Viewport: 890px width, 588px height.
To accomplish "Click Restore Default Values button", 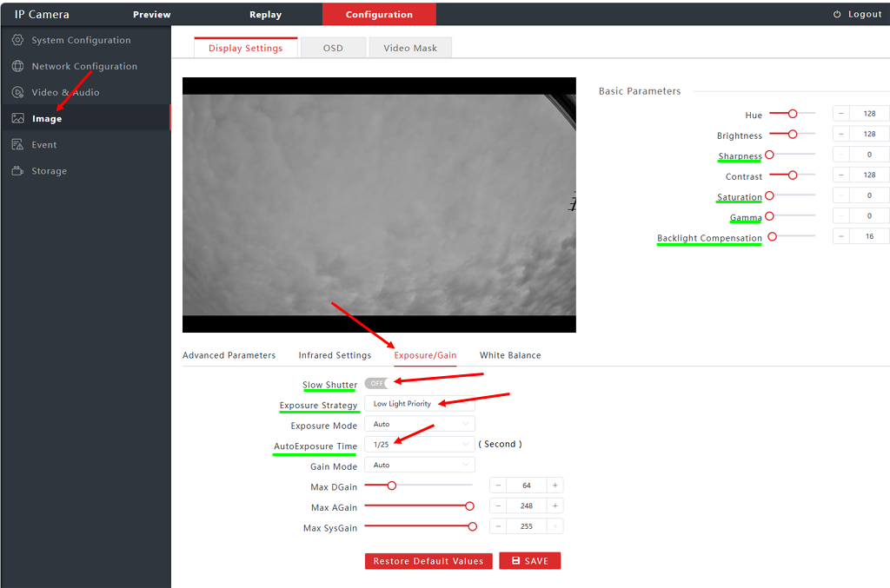I will 428,561.
